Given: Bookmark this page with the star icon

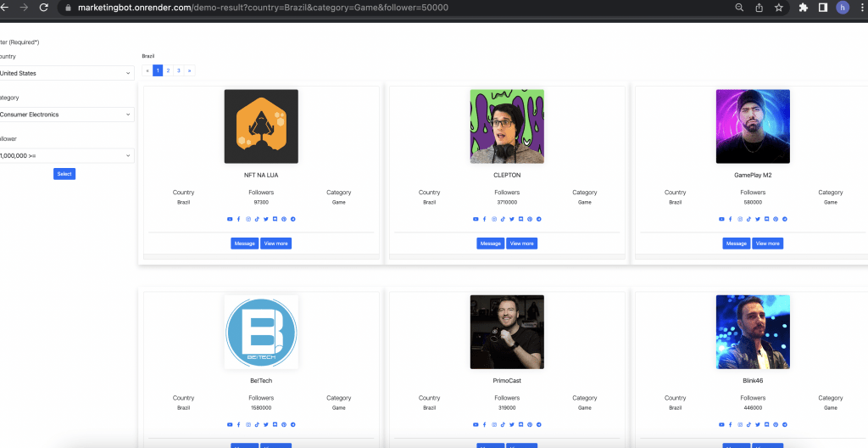Looking at the screenshot, I should 779,8.
